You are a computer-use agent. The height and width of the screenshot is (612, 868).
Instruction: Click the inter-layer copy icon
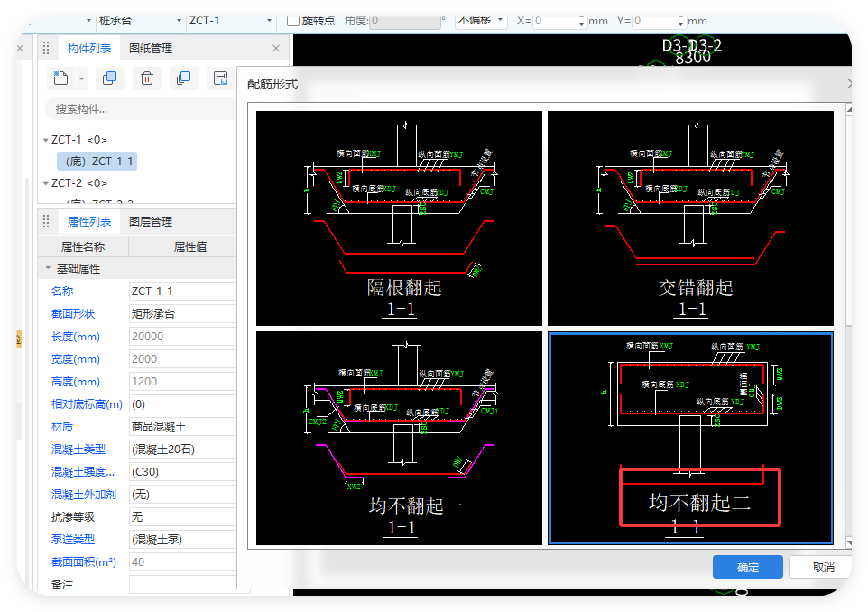pyautogui.click(x=183, y=79)
